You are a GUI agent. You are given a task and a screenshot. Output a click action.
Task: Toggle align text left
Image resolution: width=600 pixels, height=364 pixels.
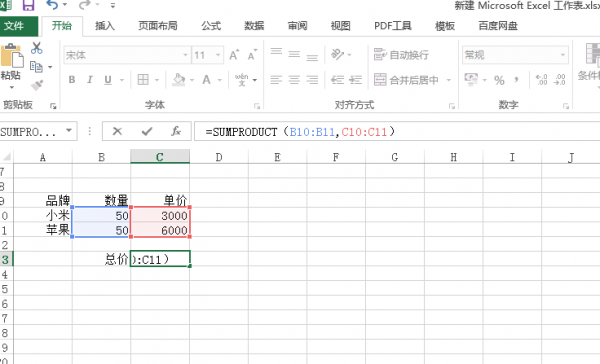[276, 80]
